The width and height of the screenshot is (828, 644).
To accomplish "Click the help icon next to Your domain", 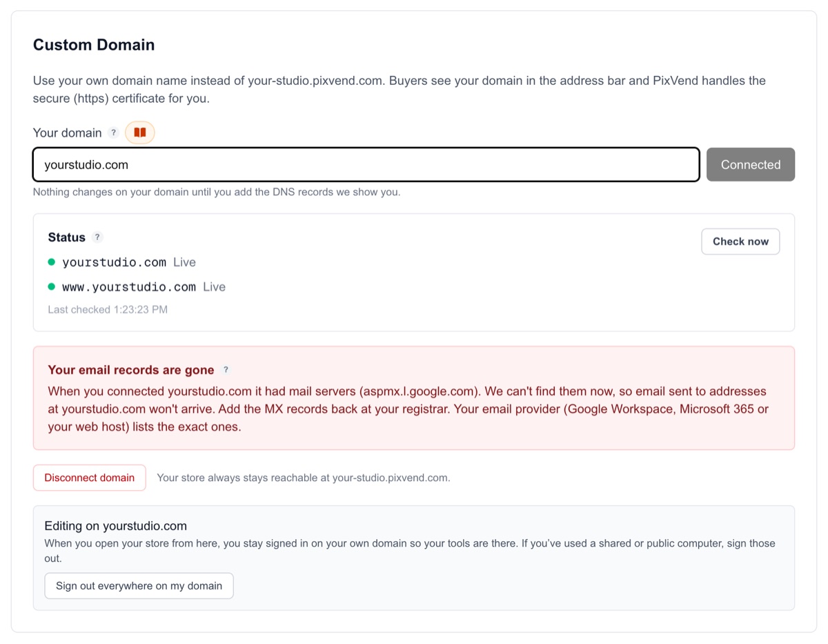I will point(114,133).
